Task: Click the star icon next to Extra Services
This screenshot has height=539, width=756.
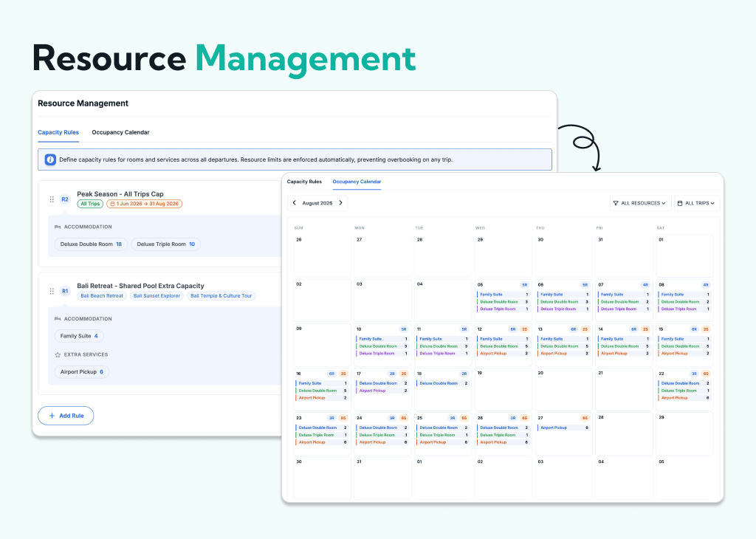Action: [58, 354]
